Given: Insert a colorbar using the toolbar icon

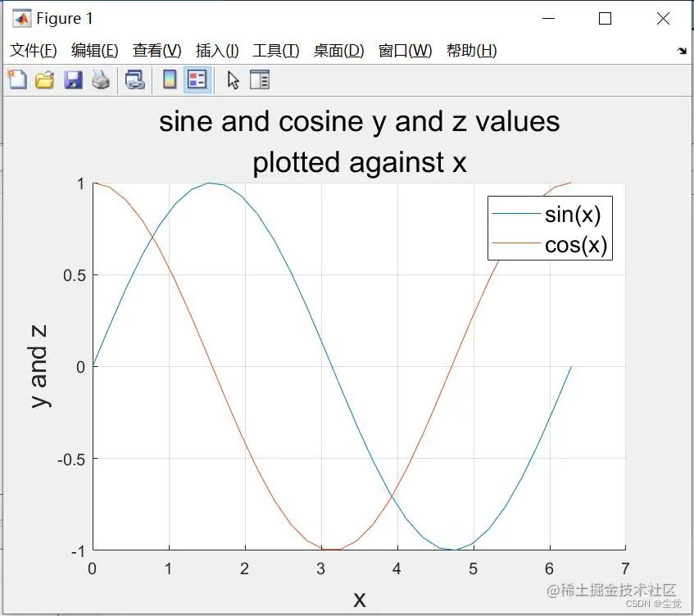Looking at the screenshot, I should tap(170, 80).
